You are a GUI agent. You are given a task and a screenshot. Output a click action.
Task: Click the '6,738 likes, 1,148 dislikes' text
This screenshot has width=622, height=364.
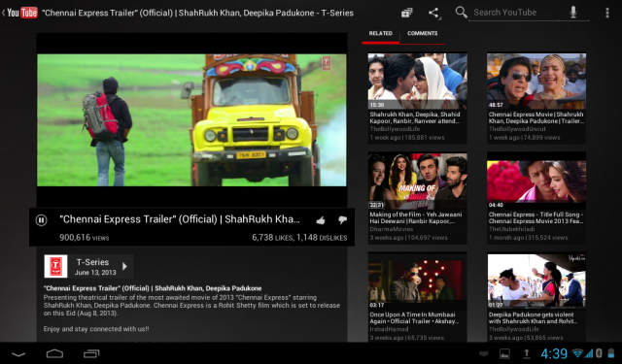[x=299, y=238]
